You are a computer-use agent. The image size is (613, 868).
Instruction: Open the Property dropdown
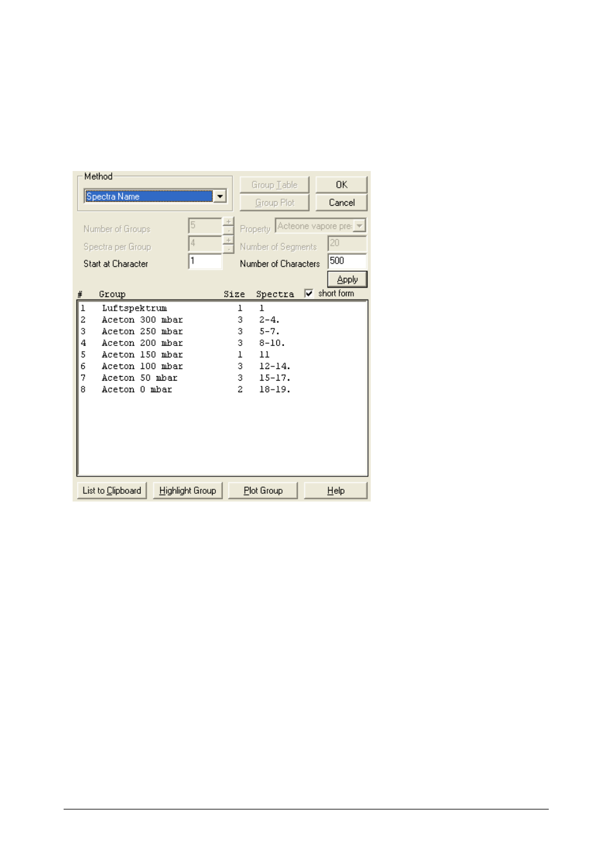(x=360, y=226)
